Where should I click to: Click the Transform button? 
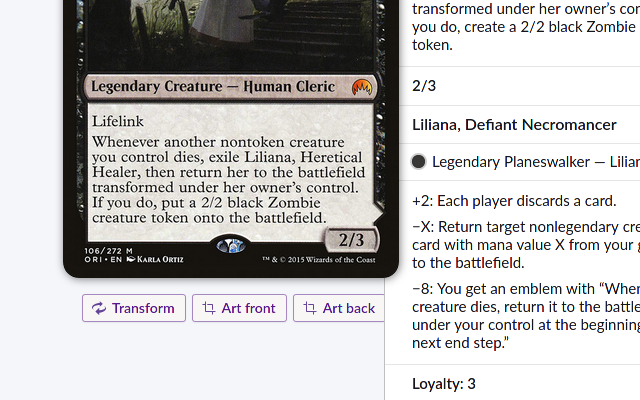(134, 308)
